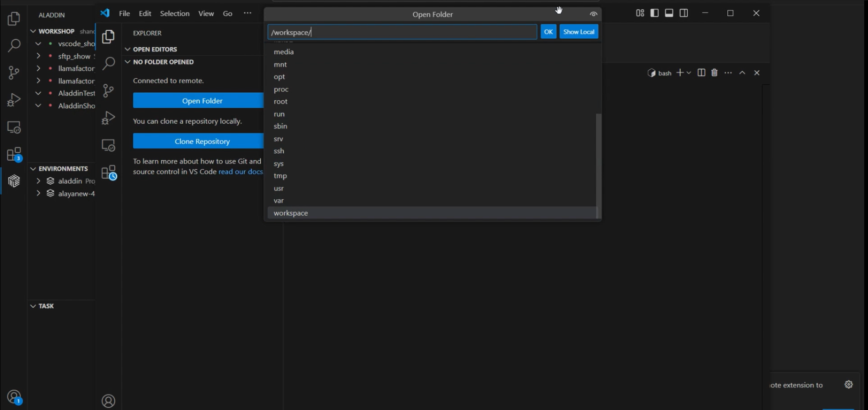Open Extensions view with badge 3
The width and height of the screenshot is (868, 410).
[14, 154]
